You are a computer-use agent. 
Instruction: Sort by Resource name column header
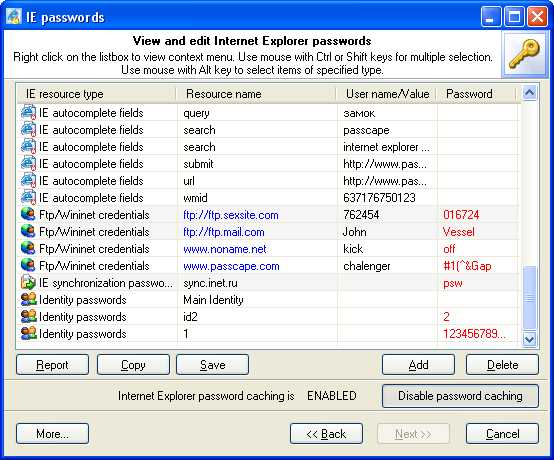click(x=256, y=94)
